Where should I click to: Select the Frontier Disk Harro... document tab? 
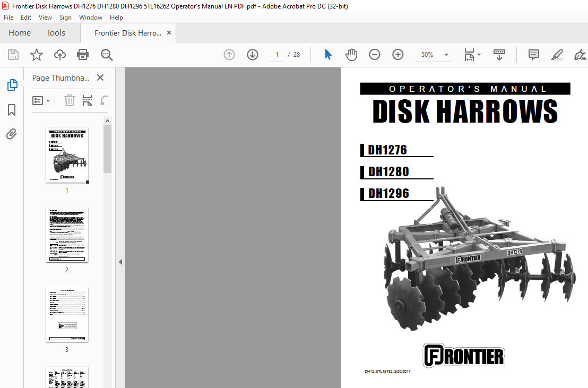[x=128, y=33]
